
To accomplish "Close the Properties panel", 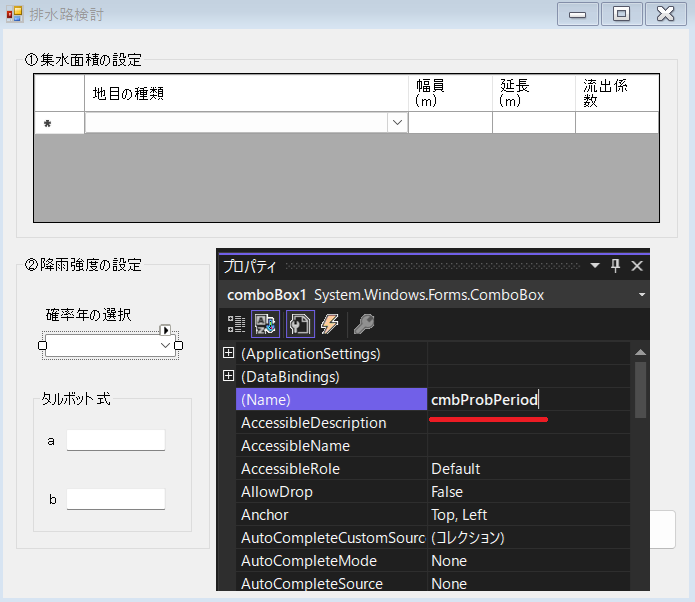I will point(637,266).
